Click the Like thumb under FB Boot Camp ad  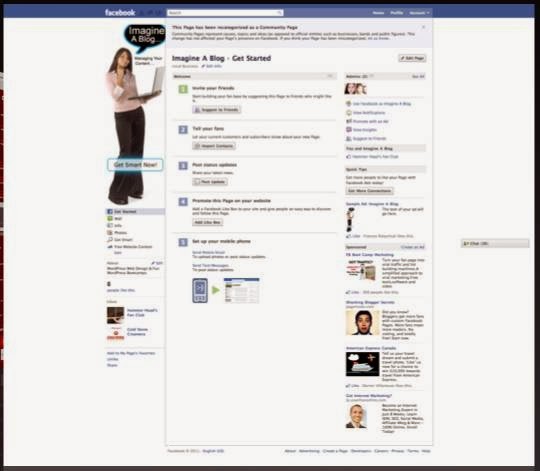349,292
